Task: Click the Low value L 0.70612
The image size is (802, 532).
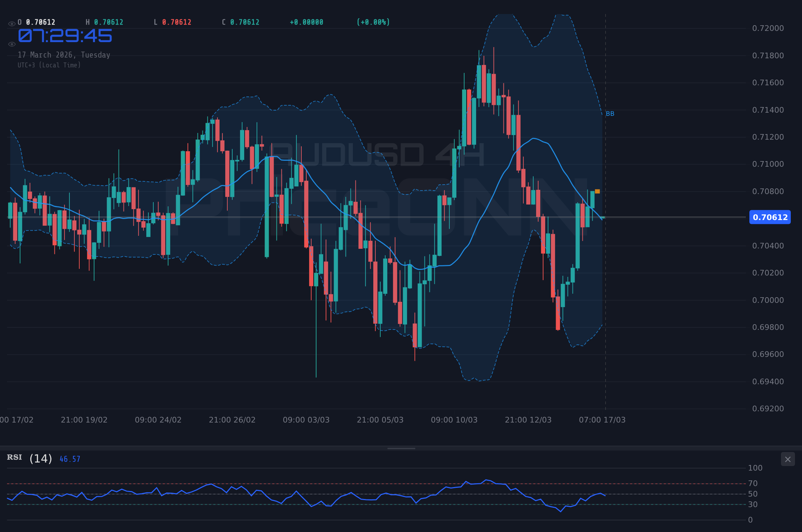Action: tap(174, 22)
